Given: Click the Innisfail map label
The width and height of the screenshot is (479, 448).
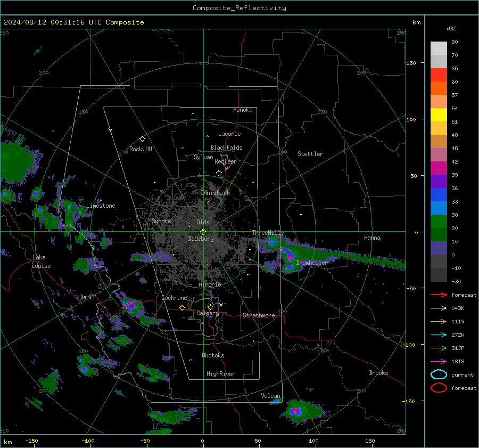Looking at the screenshot, I should [x=215, y=193].
